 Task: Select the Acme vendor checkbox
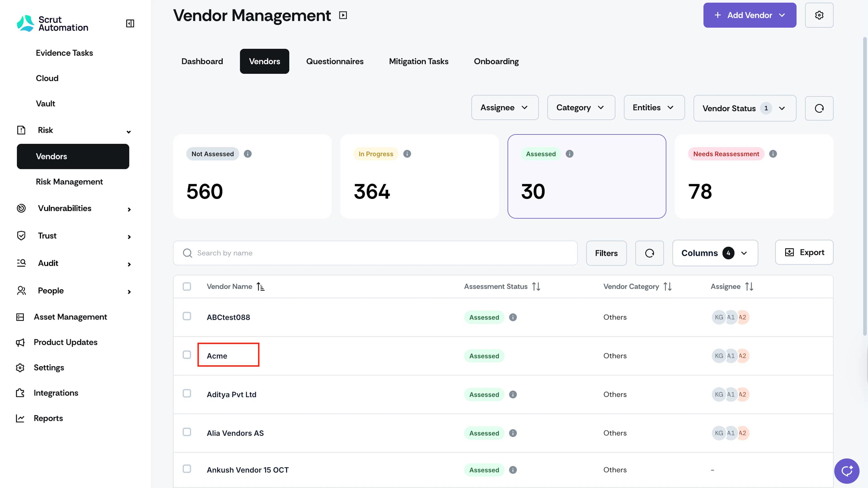tap(187, 355)
